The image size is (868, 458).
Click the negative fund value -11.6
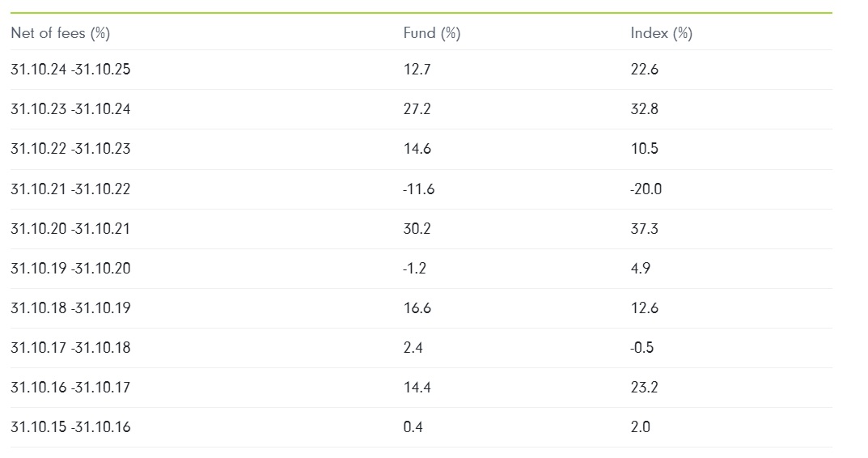coord(418,189)
